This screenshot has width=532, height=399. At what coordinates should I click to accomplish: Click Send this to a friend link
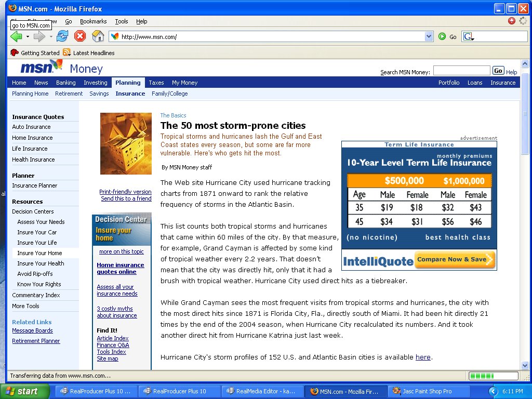point(126,198)
